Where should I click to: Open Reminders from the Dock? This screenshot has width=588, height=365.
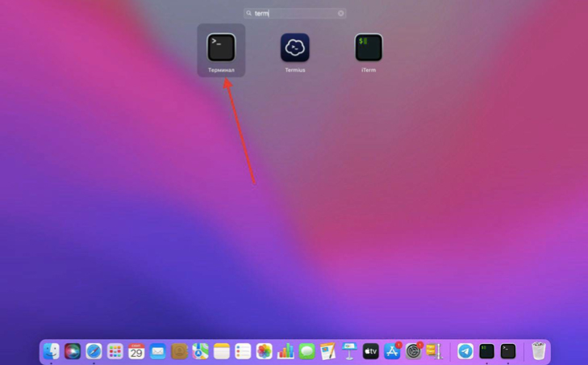click(243, 351)
